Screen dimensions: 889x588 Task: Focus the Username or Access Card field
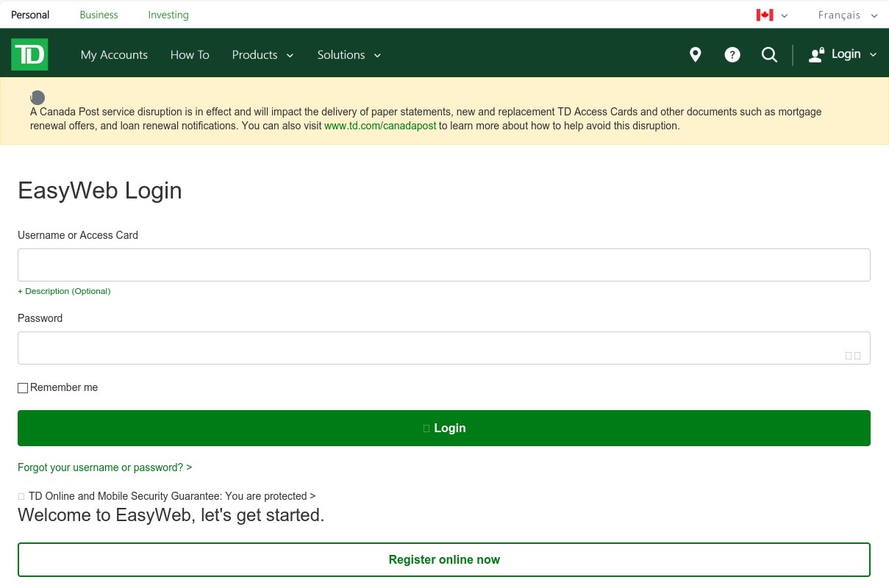pos(444,265)
